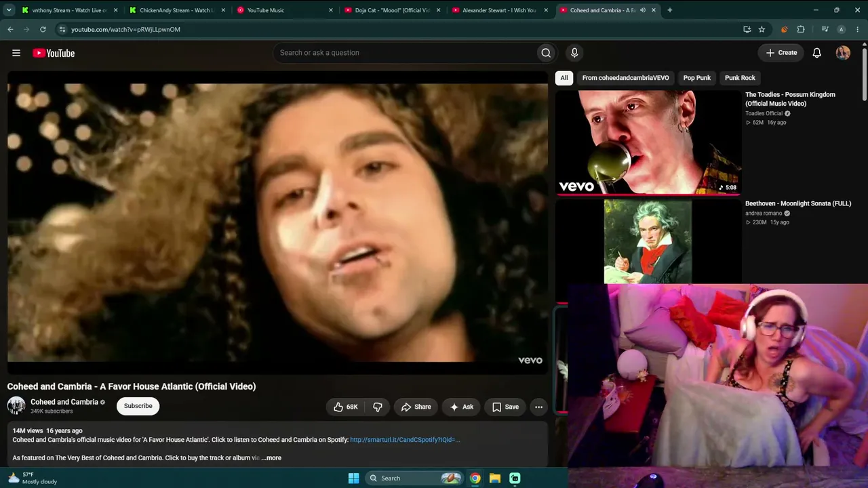The height and width of the screenshot is (488, 868).
Task: Expand description with ...more
Action: pyautogui.click(x=271, y=457)
